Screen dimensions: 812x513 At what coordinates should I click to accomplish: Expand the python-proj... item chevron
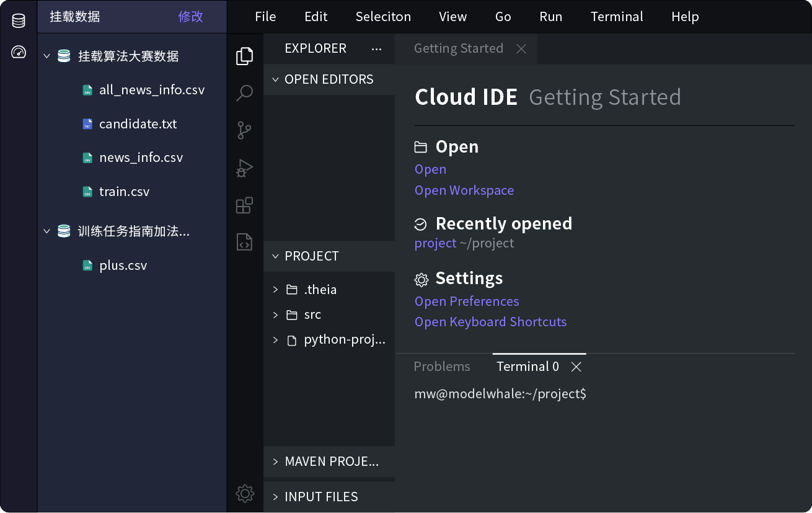[x=275, y=341]
